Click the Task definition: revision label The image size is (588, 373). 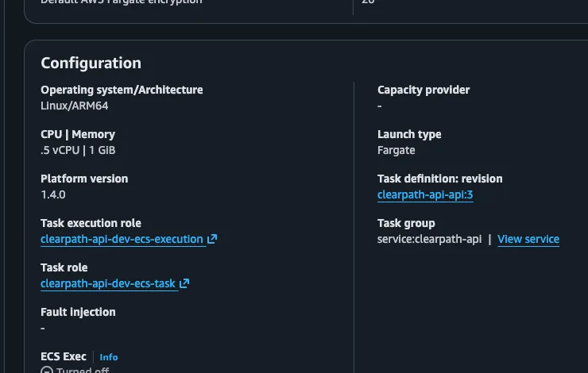pyautogui.click(x=440, y=179)
